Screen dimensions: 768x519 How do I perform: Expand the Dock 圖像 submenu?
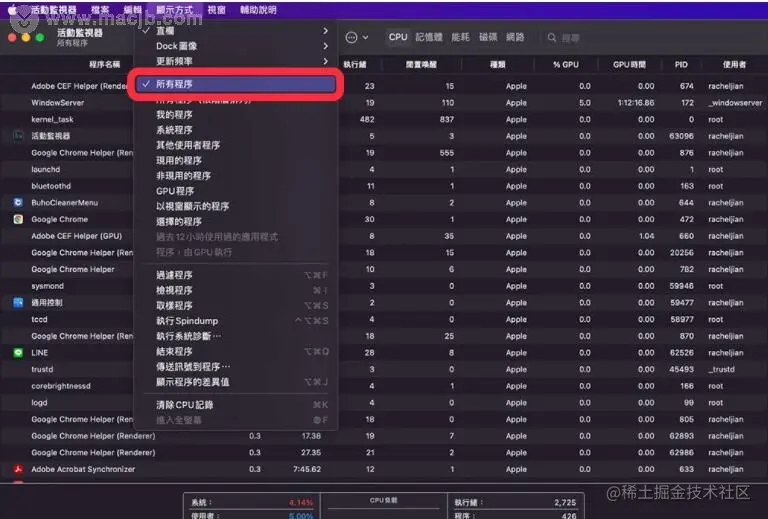236,46
